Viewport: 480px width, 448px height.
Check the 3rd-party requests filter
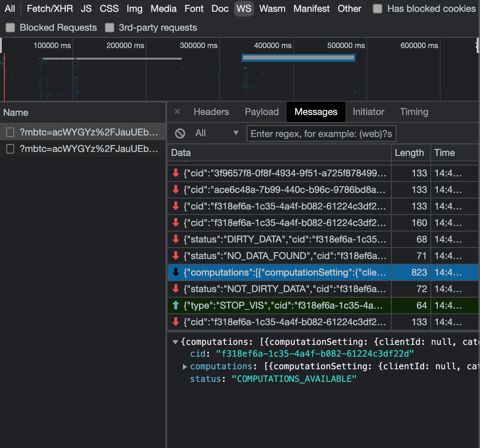click(110, 28)
